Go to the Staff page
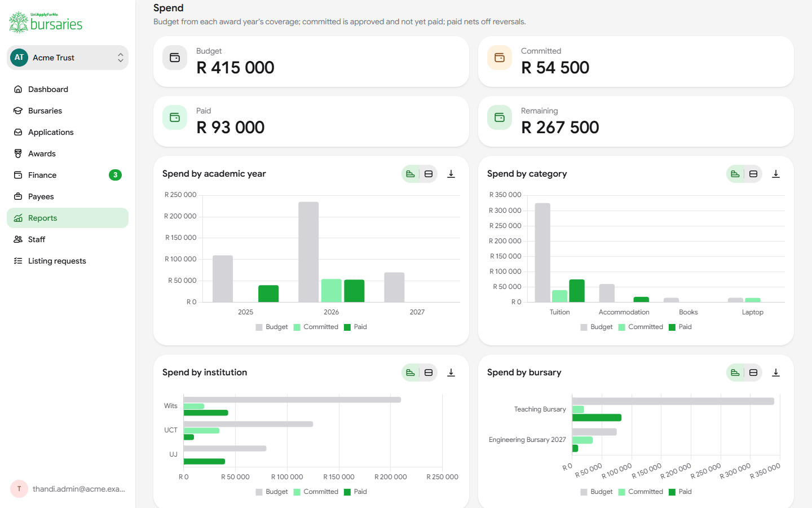 [68, 239]
